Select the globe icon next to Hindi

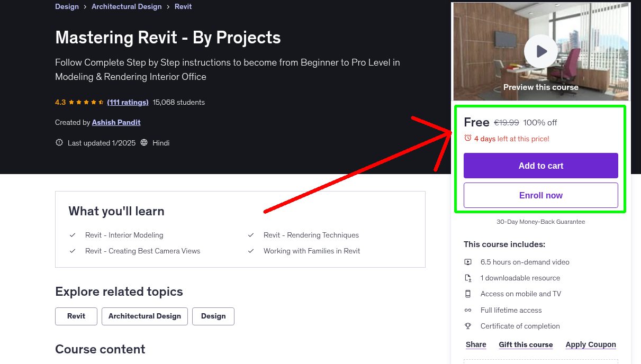click(x=145, y=142)
